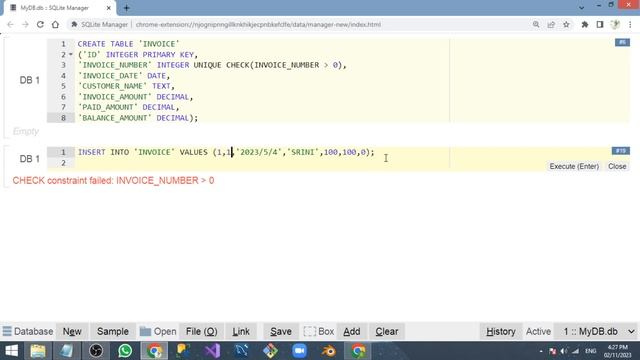
Task: Open Chrome three-dot menu
Action: pos(630,24)
